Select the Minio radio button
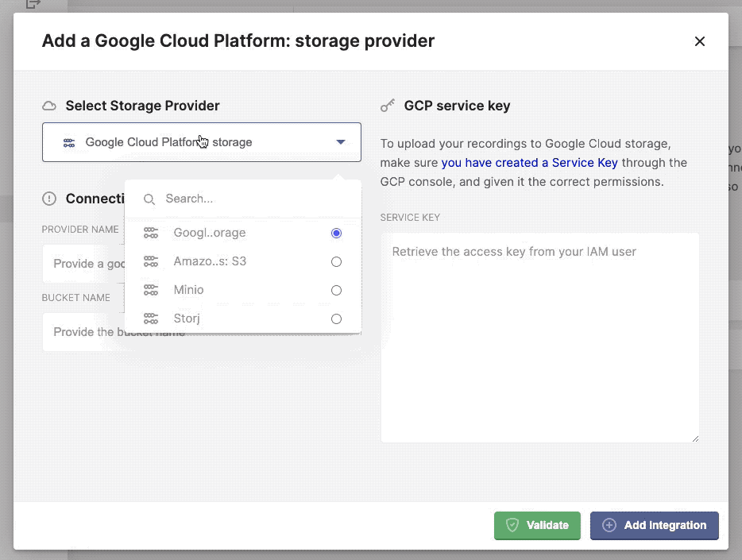This screenshot has height=560, width=742. [x=336, y=290]
